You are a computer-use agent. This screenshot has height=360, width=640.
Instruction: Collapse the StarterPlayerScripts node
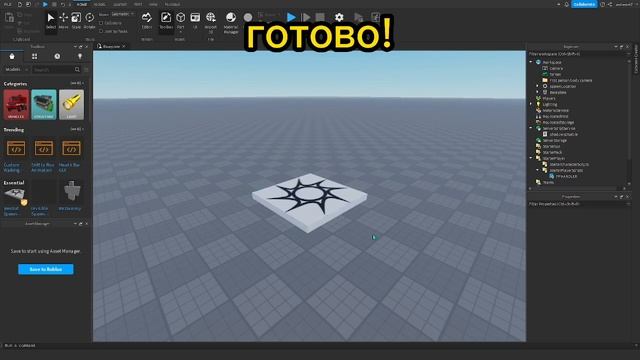(538, 170)
